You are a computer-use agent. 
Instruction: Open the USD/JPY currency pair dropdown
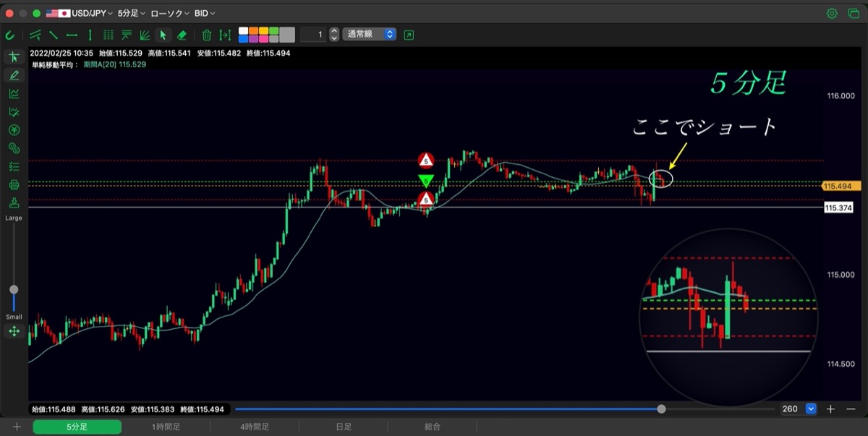pos(79,13)
